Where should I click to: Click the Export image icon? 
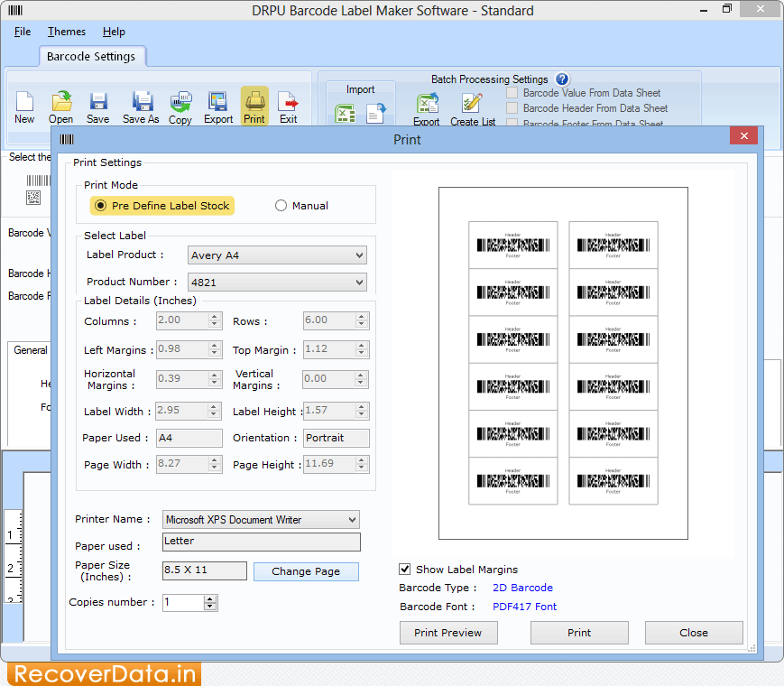point(218,107)
